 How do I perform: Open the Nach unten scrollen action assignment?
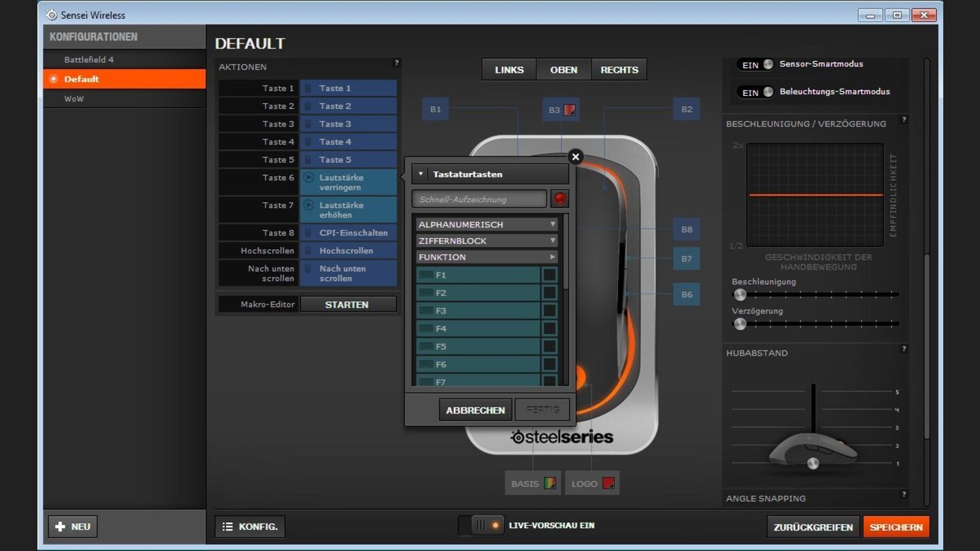click(348, 273)
